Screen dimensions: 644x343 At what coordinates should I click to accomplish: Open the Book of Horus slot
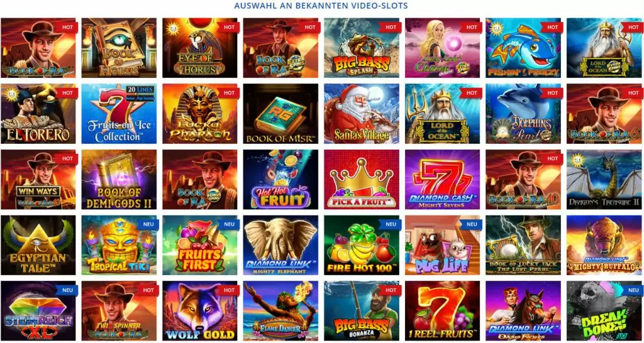pos(119,48)
